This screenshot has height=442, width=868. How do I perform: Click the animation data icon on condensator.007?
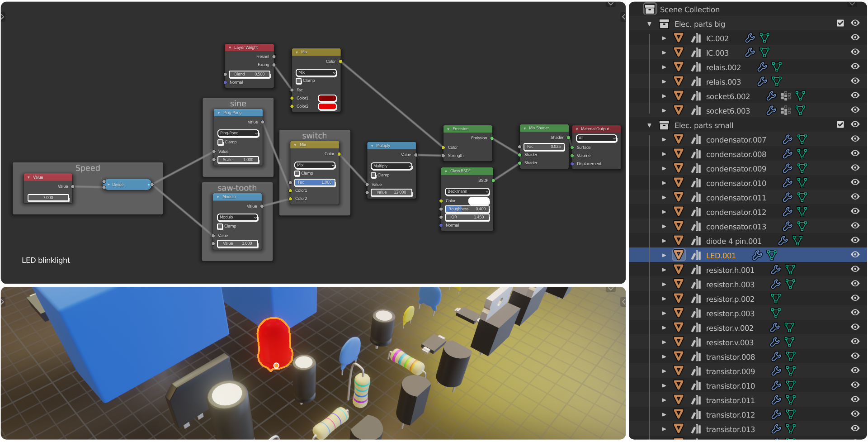[x=696, y=140]
